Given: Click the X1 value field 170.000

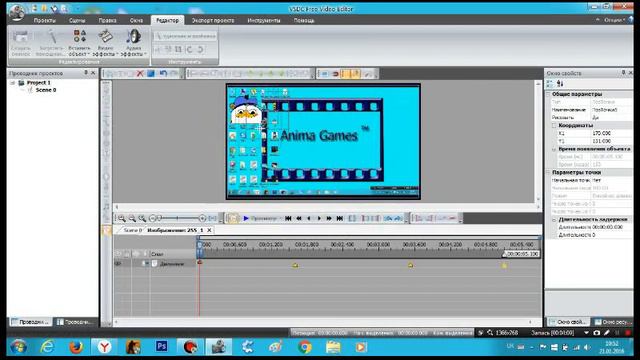Looking at the screenshot, I should point(612,133).
